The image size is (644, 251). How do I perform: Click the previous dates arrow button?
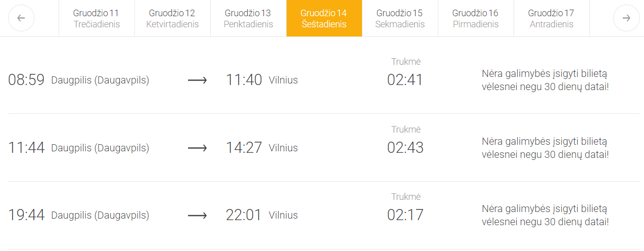click(x=21, y=18)
